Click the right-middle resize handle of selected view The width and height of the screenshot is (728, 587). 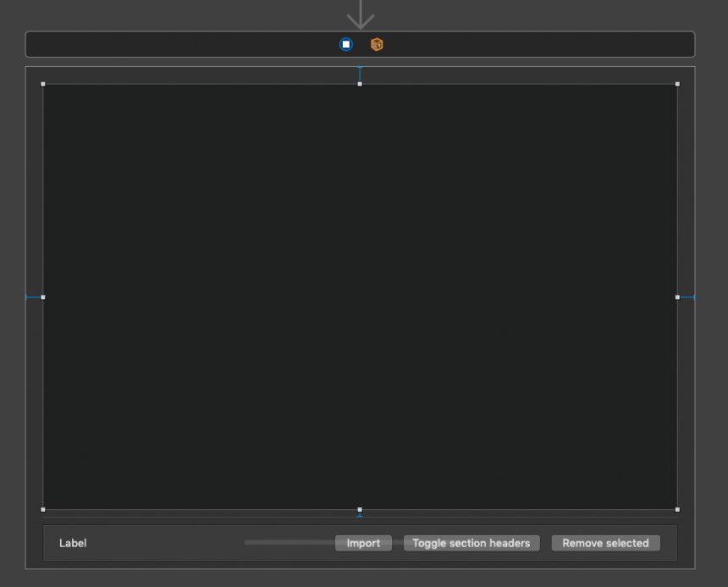[677, 297]
